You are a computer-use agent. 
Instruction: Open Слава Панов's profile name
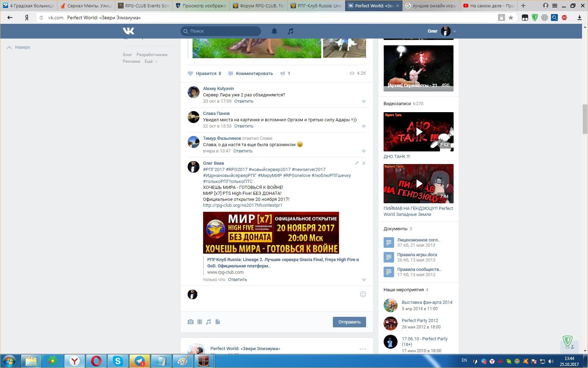click(216, 114)
